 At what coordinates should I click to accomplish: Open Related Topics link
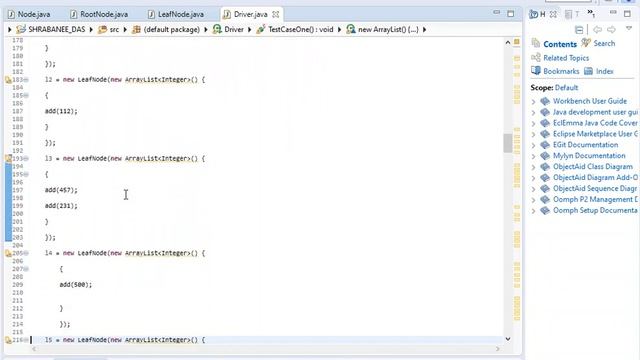point(566,58)
